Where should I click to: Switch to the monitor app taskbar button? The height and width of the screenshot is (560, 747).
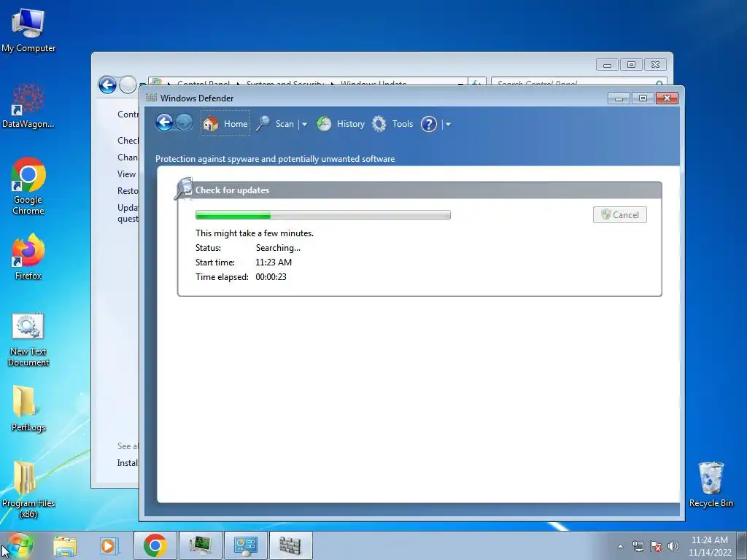pyautogui.click(x=201, y=545)
